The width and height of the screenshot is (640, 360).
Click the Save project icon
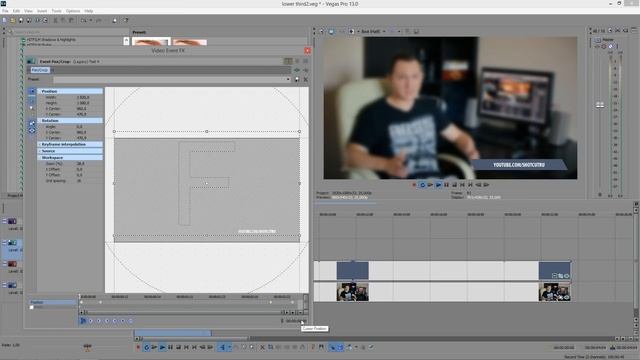(x=21, y=20)
